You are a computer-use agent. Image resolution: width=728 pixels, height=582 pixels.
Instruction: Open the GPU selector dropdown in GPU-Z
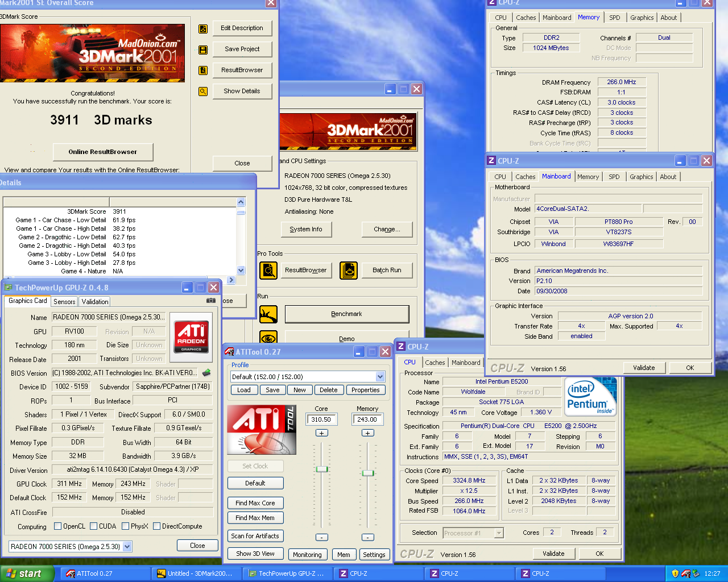click(x=127, y=546)
